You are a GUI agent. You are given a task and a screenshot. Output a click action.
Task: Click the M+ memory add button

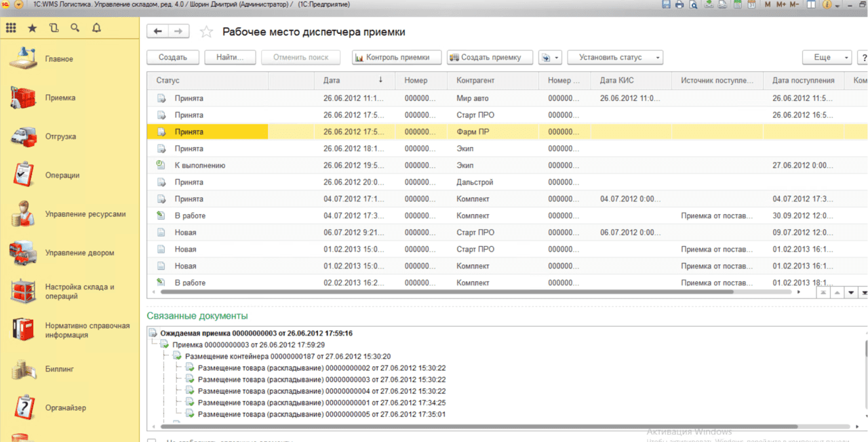pyautogui.click(x=781, y=4)
